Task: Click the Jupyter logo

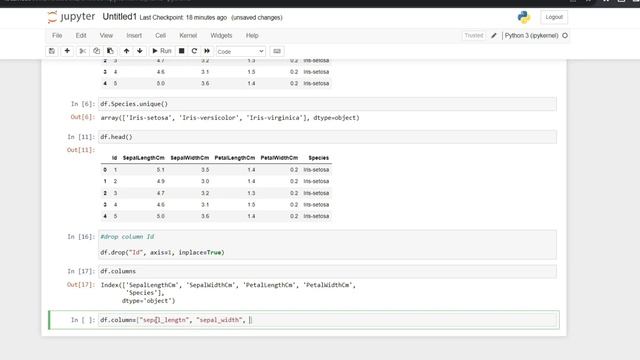Action: (71, 17)
